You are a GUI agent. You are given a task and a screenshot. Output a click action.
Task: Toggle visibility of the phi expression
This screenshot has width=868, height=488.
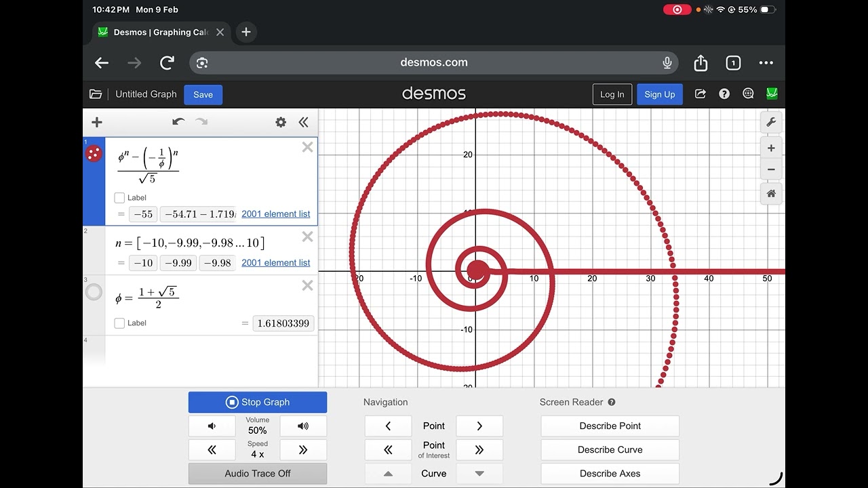[94, 292]
